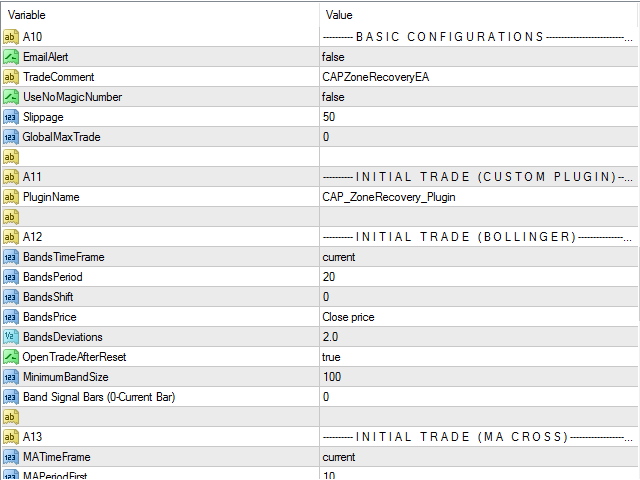Image resolution: width=640 pixels, height=480 pixels.
Task: Toggle OpenTradeAfterReset true value
Action: click(479, 357)
